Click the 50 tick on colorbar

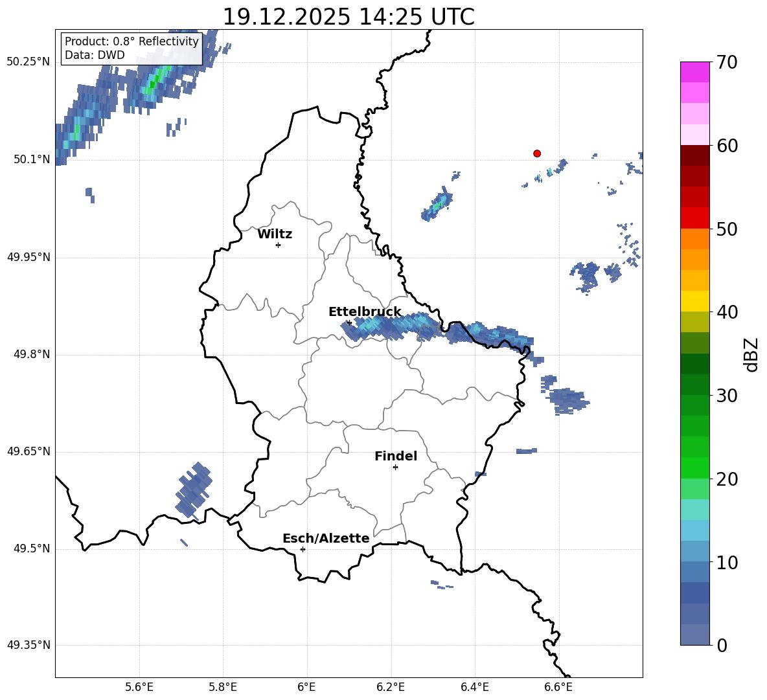click(726, 229)
